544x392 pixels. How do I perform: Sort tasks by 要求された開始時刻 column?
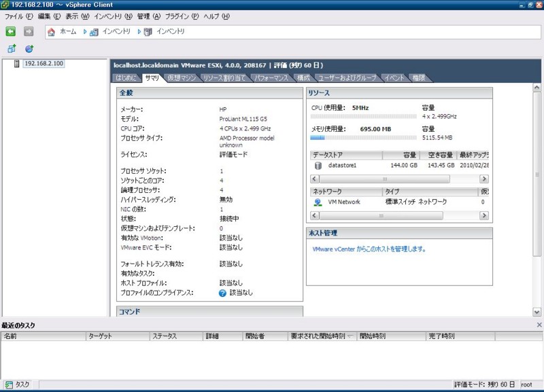pyautogui.click(x=322, y=336)
